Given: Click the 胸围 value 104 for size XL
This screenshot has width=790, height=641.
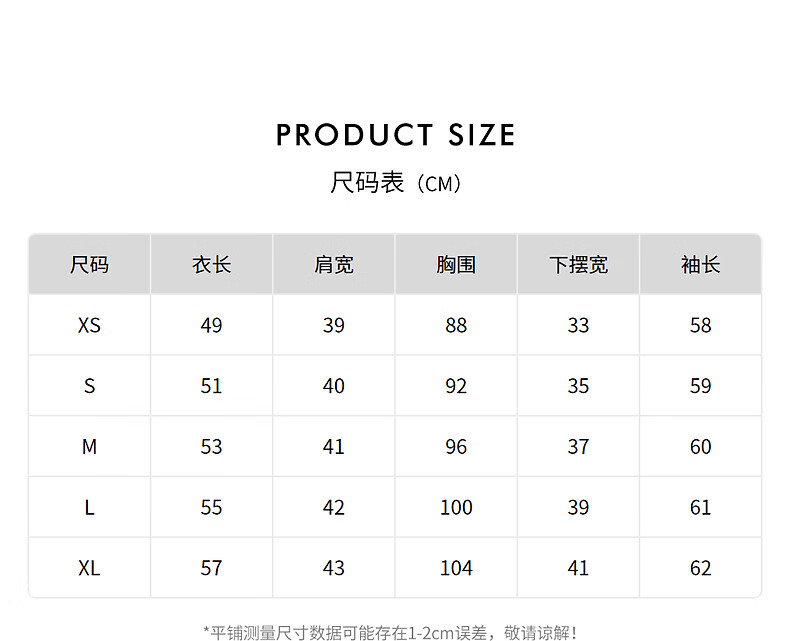Looking at the screenshot, I should click(x=456, y=568).
